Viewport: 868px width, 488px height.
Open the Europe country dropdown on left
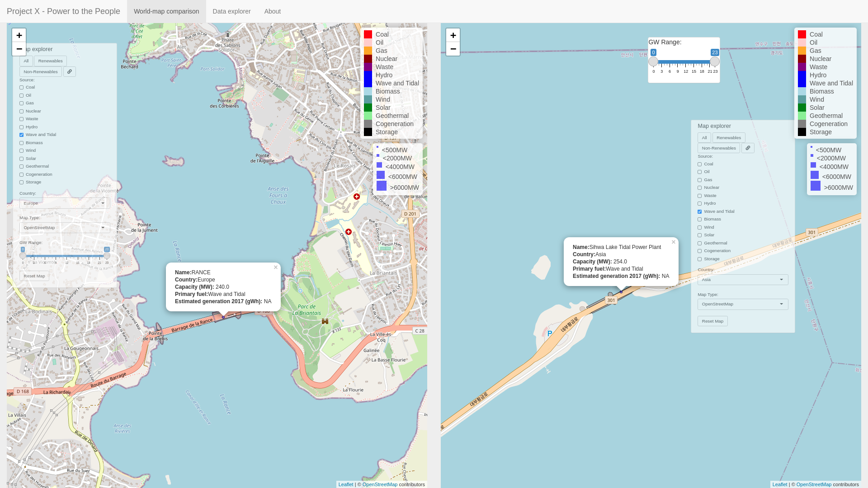65,203
